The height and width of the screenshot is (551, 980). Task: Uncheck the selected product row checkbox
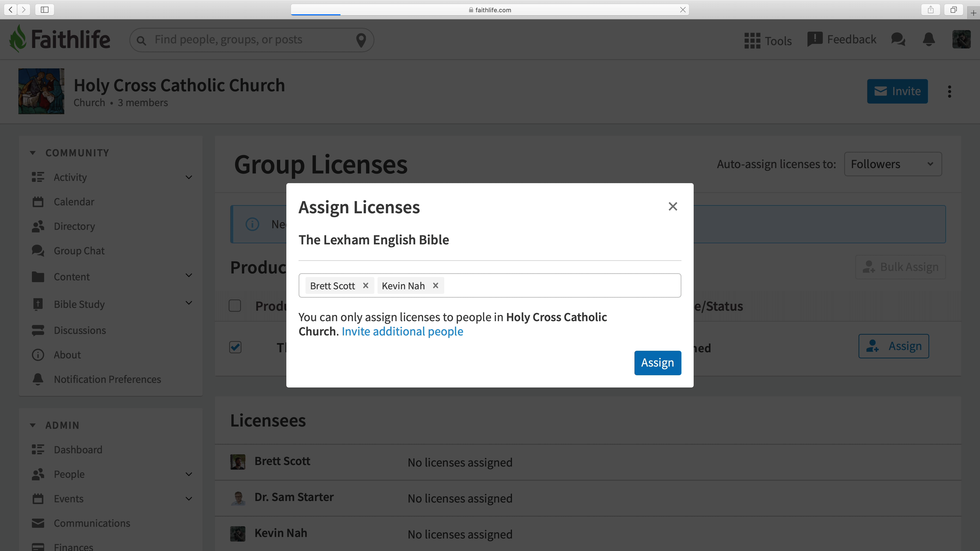pyautogui.click(x=235, y=347)
